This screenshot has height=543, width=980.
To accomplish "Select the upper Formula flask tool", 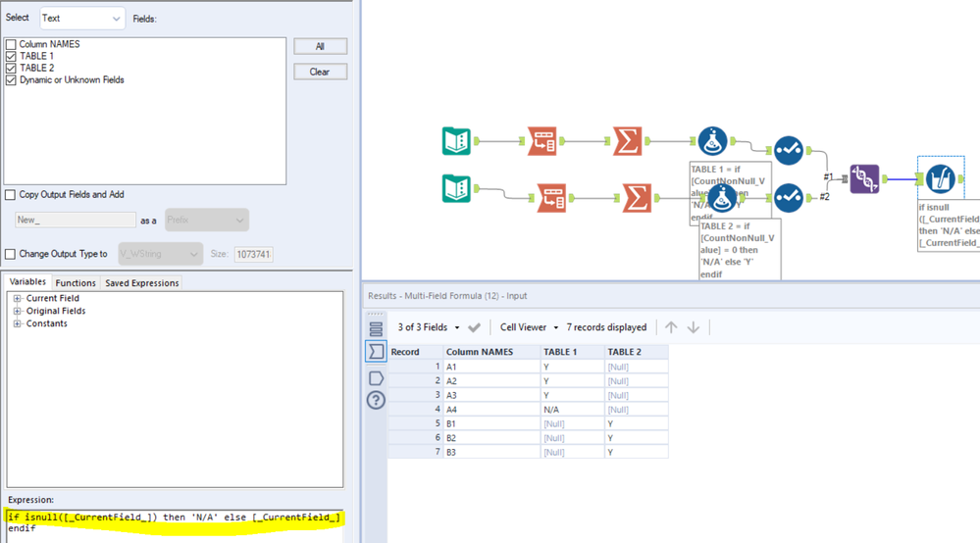I will (x=712, y=141).
